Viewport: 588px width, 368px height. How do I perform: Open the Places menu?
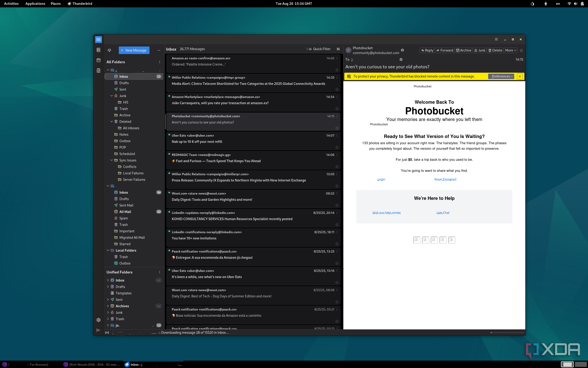pos(56,4)
